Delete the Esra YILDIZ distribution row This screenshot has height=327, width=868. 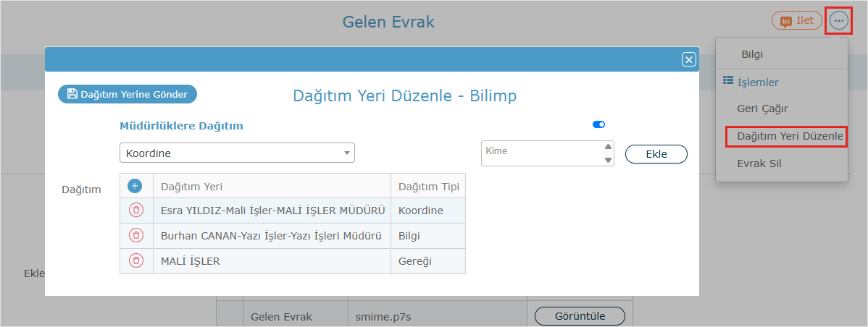tap(135, 211)
